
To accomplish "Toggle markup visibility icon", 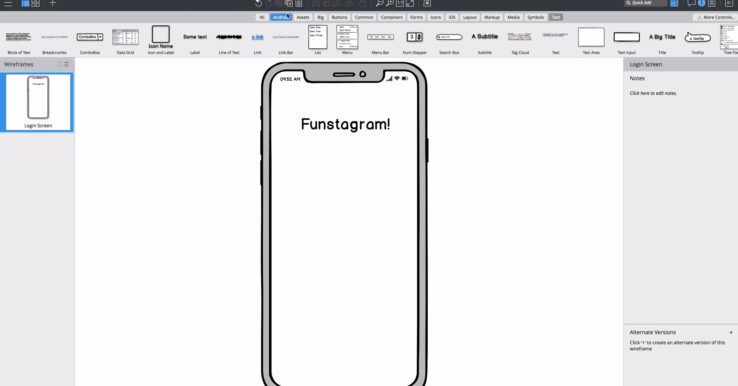I will [x=427, y=3].
